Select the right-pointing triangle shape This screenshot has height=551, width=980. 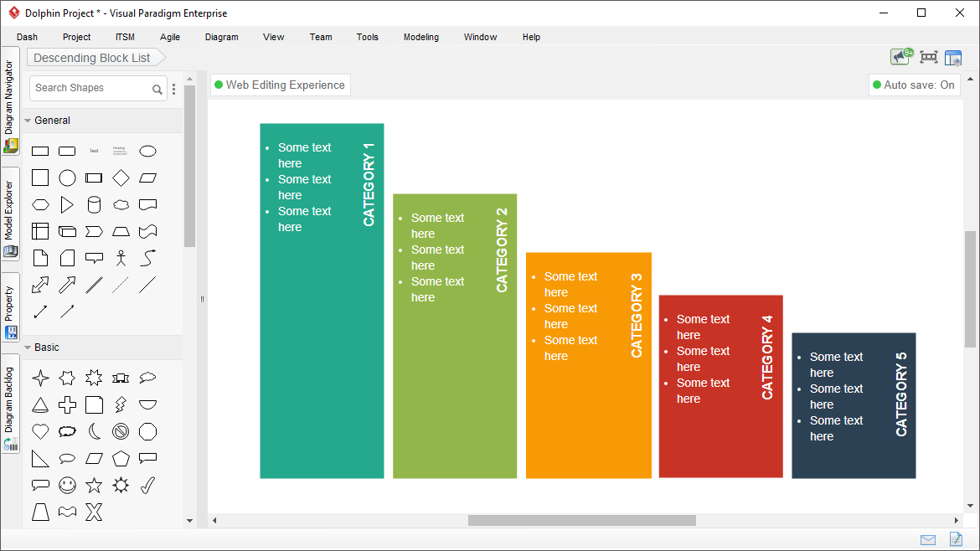(67, 205)
